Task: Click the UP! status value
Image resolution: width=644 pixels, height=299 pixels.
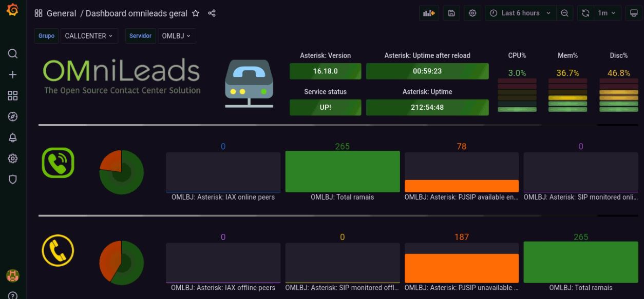Action: tap(326, 108)
